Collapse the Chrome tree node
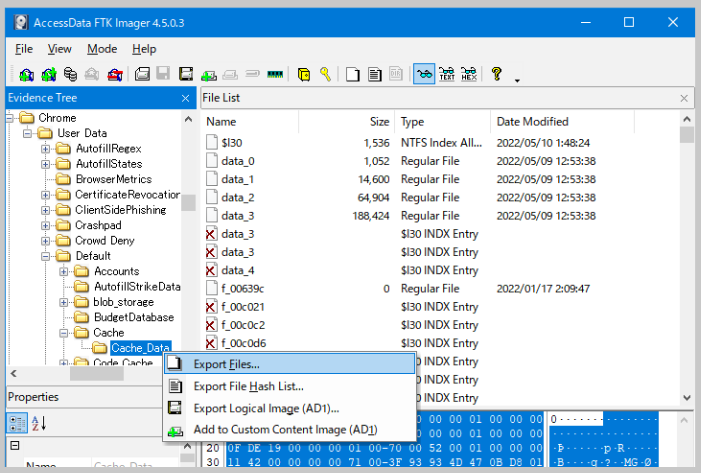The image size is (701, 473). (x=9, y=118)
